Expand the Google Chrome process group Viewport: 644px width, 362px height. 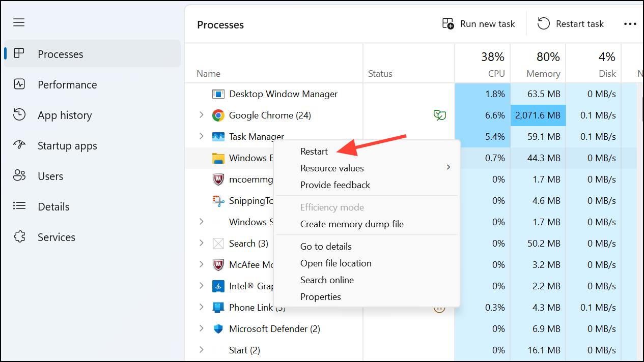(x=201, y=115)
